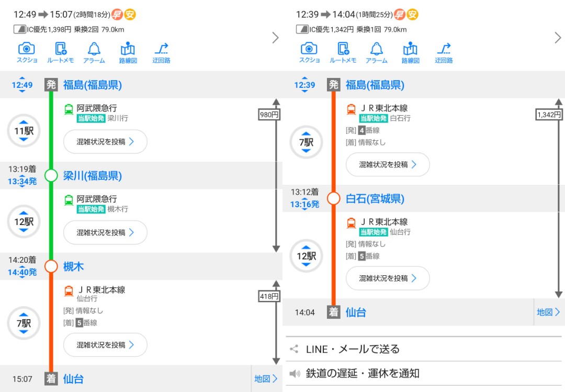This screenshot has height=392, width=565.
Task: Tap the スクショ camera icon in left route
Action: point(26,53)
